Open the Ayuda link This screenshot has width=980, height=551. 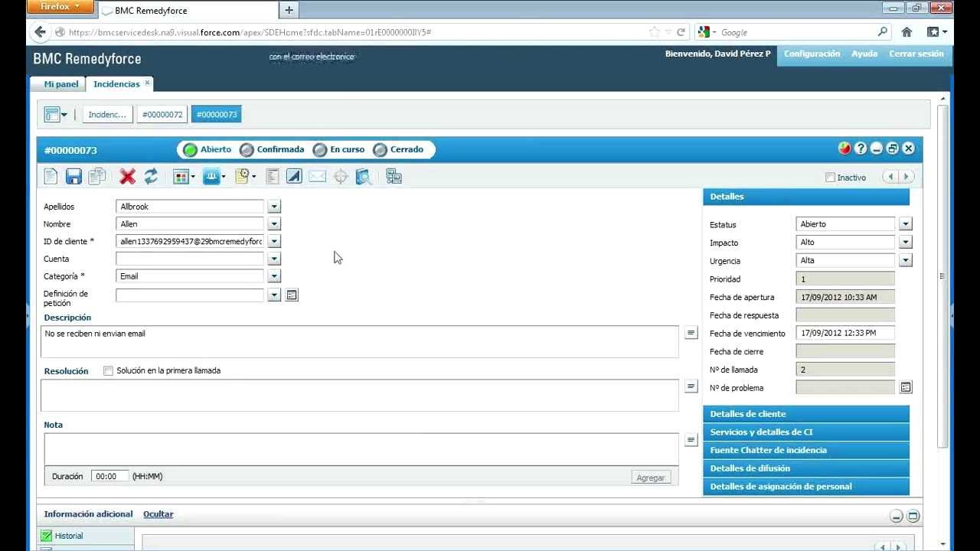(864, 54)
